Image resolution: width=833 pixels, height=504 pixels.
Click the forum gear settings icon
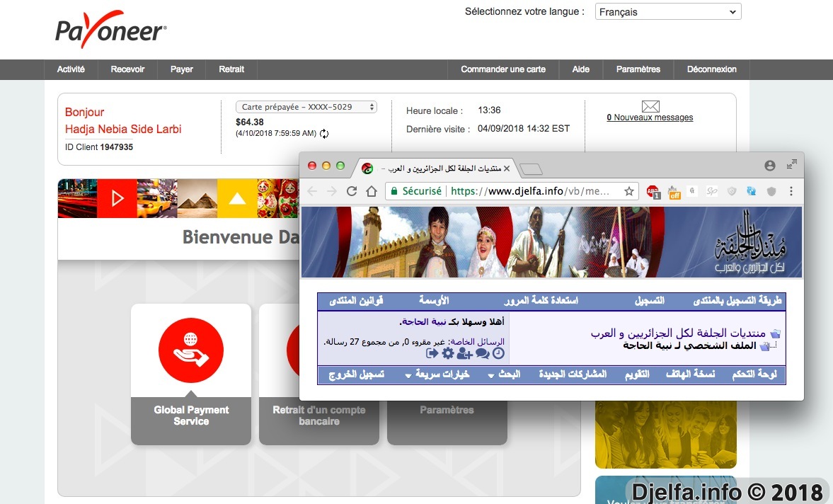(448, 353)
